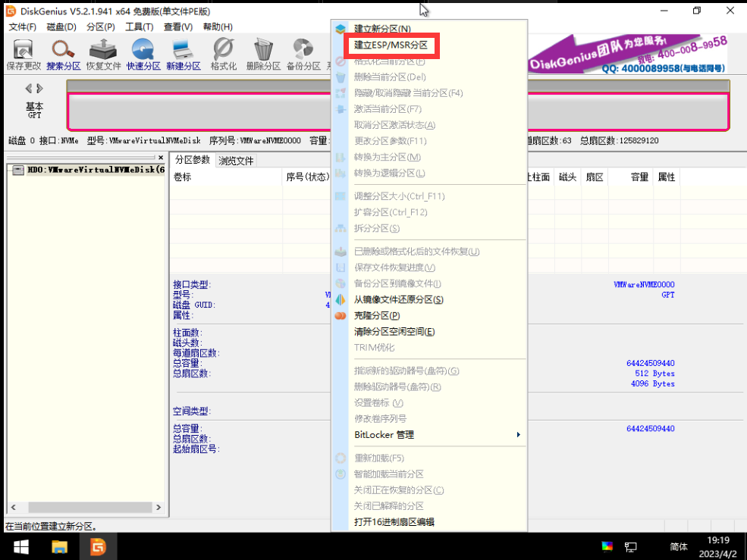This screenshot has width=747, height=560.
Task: Open the 查看(V) menu
Action: pos(178,27)
